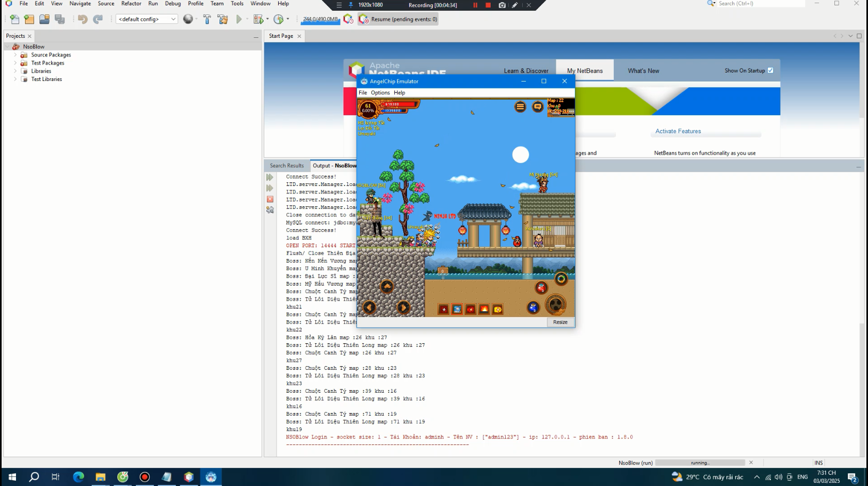Switch to the Learn & Discover tab
The width and height of the screenshot is (868, 486).
click(x=526, y=71)
